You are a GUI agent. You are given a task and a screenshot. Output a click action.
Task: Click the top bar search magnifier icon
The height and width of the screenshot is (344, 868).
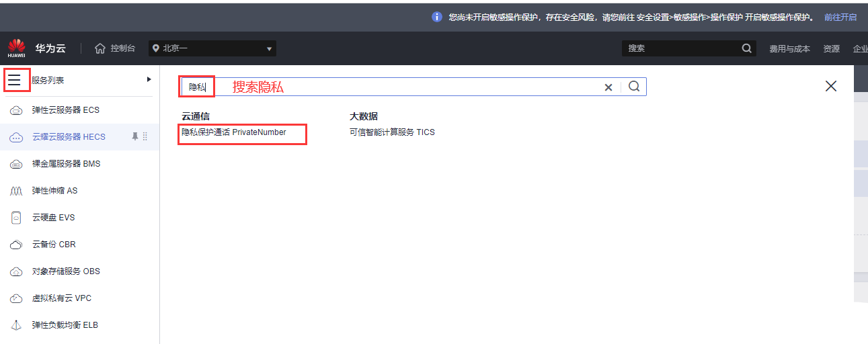pos(747,48)
